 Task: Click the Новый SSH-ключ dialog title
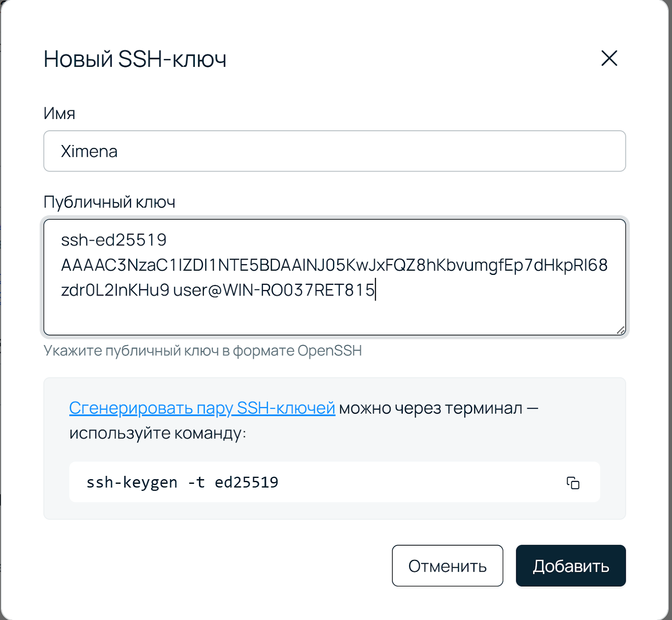click(135, 59)
